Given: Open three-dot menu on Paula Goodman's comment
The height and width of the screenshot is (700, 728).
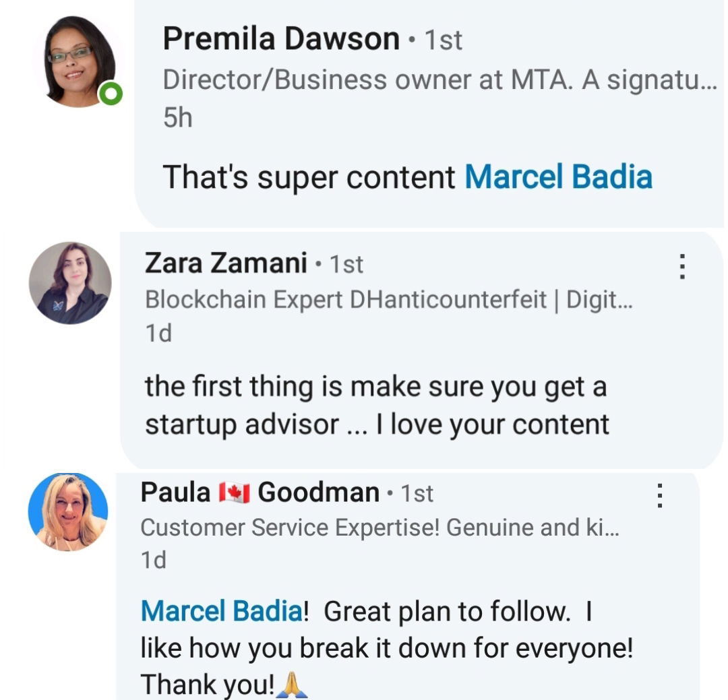Looking at the screenshot, I should coord(660,497).
